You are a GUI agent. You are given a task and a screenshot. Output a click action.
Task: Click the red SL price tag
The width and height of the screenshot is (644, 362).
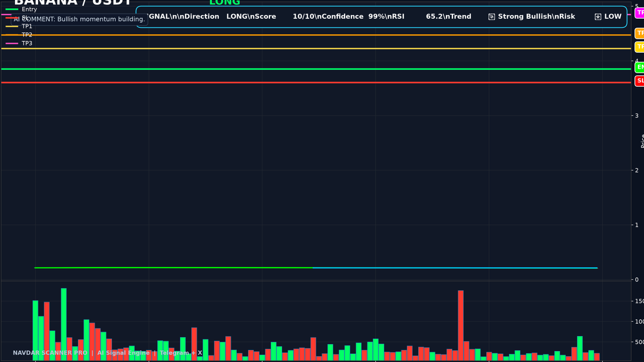click(640, 81)
